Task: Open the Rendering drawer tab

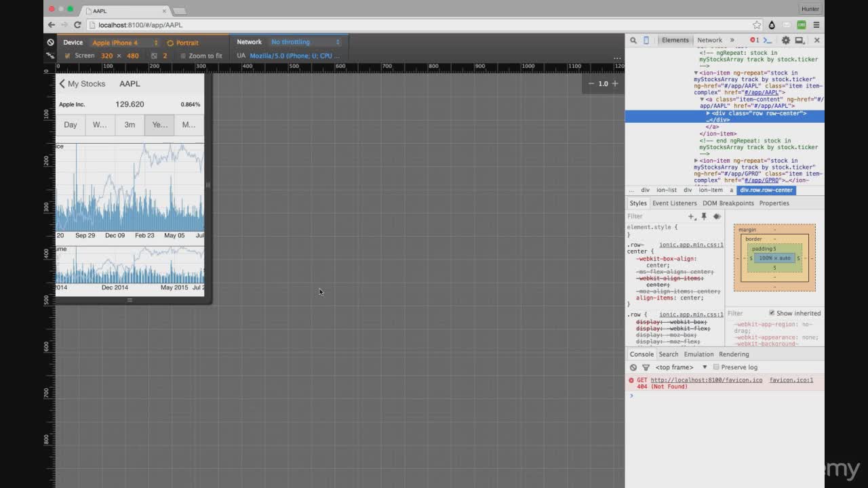Action: tap(734, 354)
